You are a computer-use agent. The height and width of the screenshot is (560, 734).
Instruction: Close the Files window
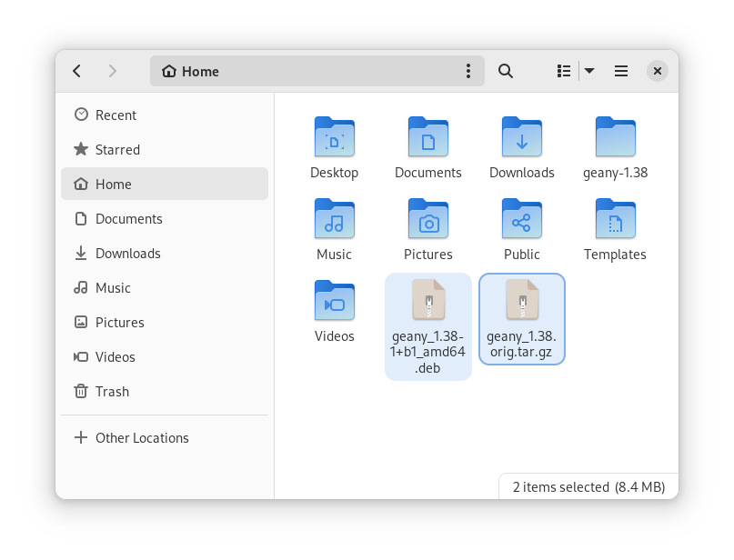(658, 71)
